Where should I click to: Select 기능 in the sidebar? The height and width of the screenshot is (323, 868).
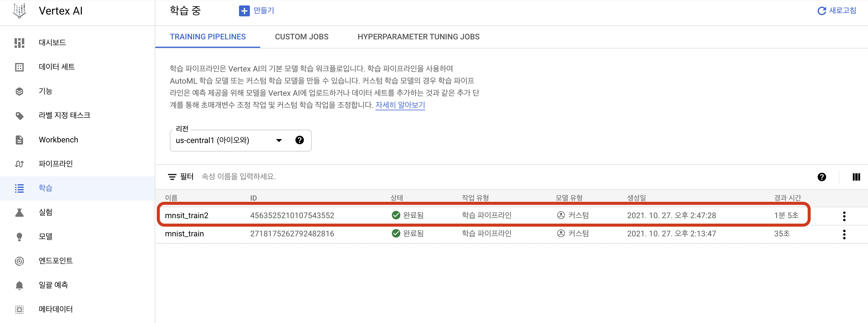[x=45, y=91]
